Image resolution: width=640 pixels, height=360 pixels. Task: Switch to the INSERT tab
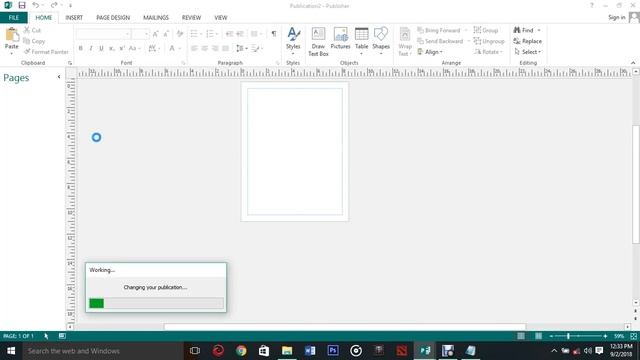[74, 18]
